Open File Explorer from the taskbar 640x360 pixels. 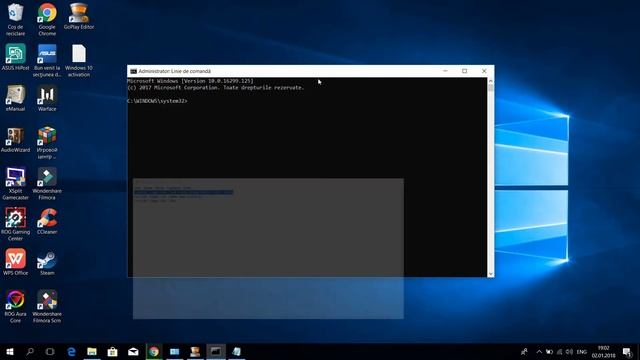pyautogui.click(x=92, y=351)
